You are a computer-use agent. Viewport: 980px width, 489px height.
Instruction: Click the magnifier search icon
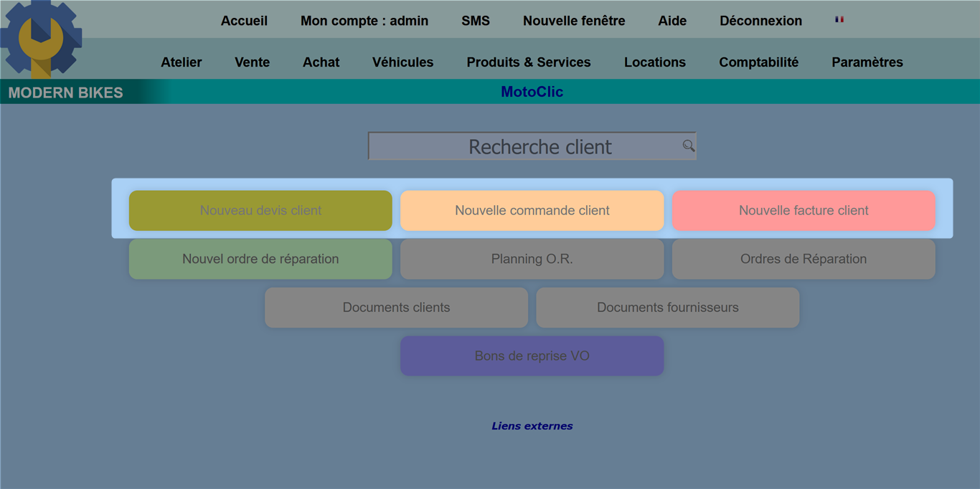pyautogui.click(x=688, y=146)
